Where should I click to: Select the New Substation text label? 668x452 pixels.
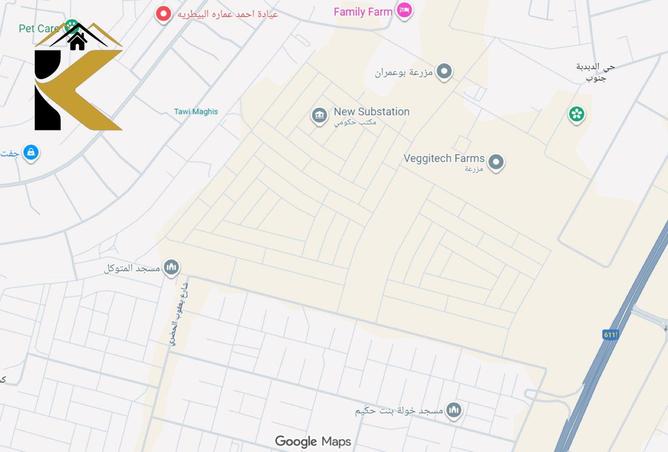click(x=371, y=112)
